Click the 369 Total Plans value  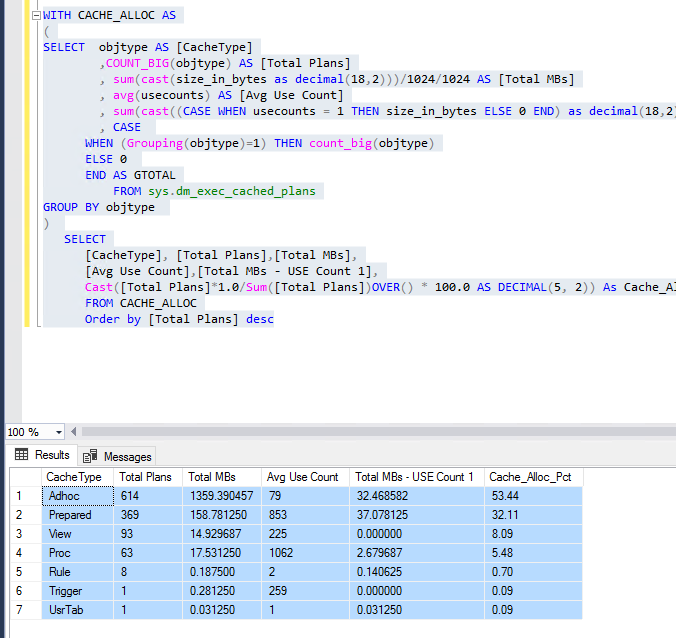click(148, 515)
